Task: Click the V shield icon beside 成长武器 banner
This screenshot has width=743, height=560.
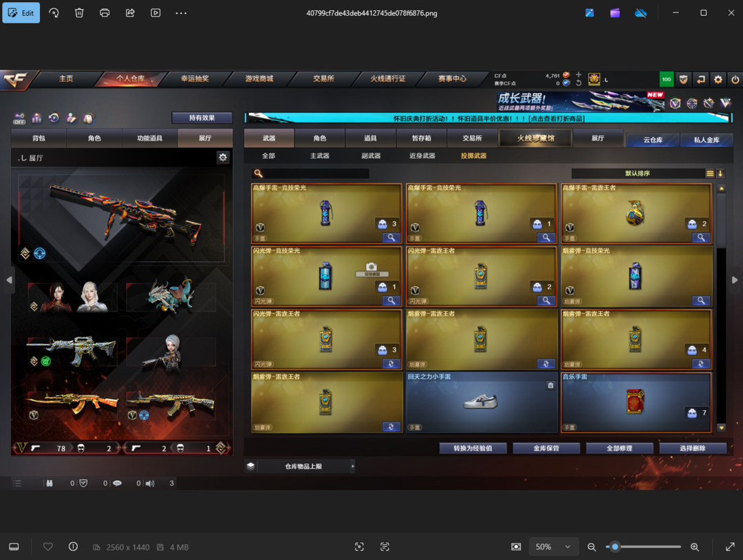Action: click(x=676, y=103)
